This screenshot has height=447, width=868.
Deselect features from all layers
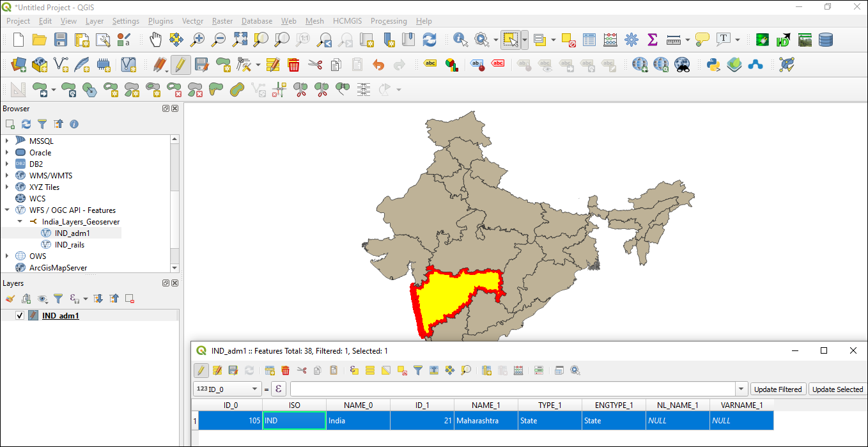[569, 40]
